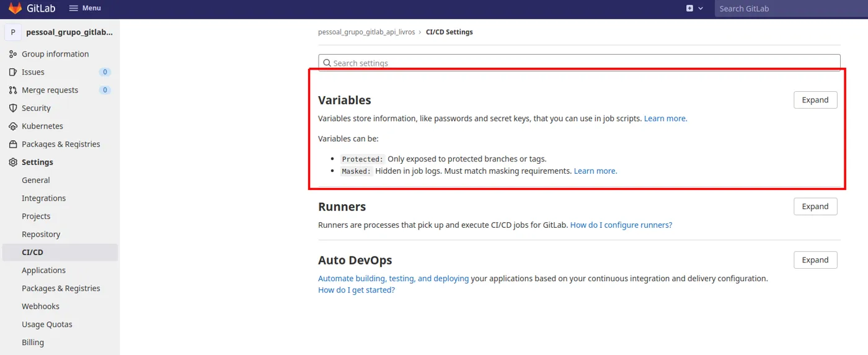Image resolution: width=868 pixels, height=355 pixels.
Task: Open top-level Packages & Registries item
Action: click(60, 144)
